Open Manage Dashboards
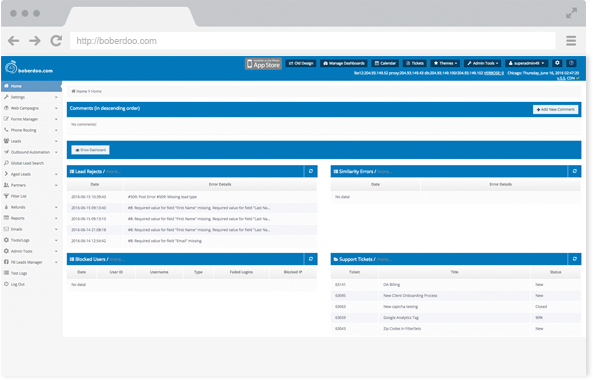 coord(344,63)
